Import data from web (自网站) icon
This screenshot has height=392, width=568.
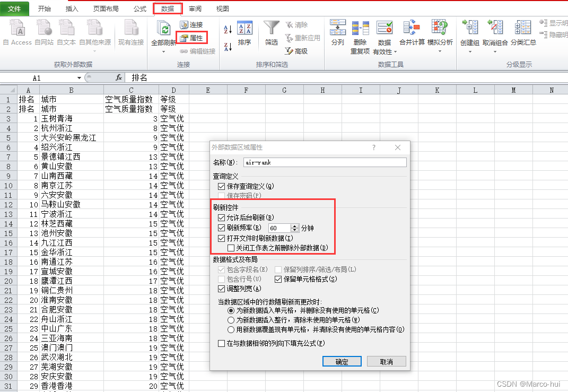(43, 28)
